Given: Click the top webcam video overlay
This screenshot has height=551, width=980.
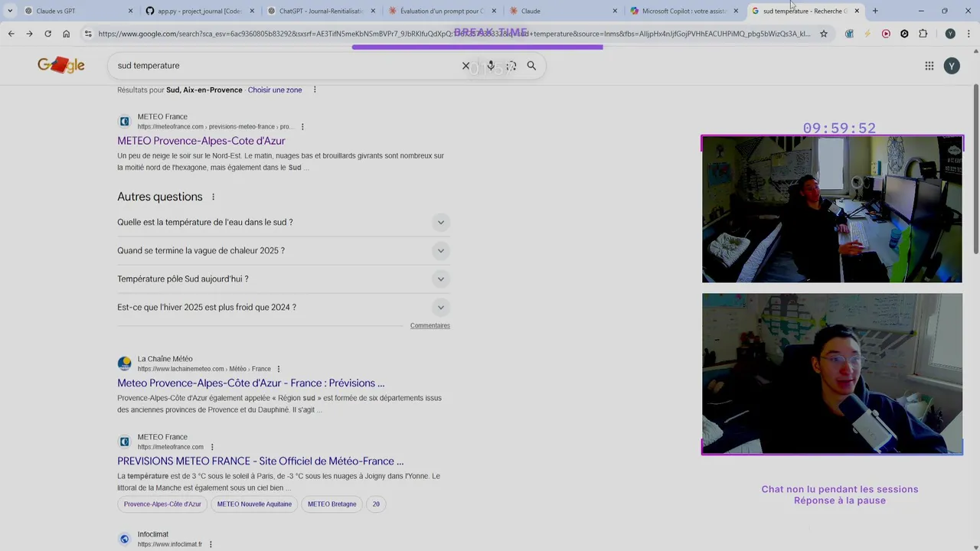Looking at the screenshot, I should tap(832, 209).
